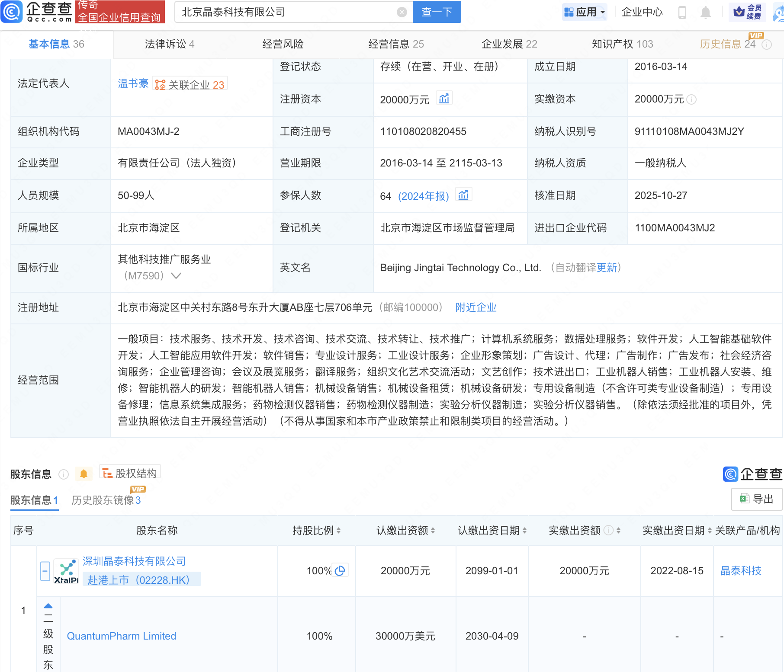The height and width of the screenshot is (672, 784).
Task: Click the 查一下 search button
Action: pyautogui.click(x=437, y=12)
